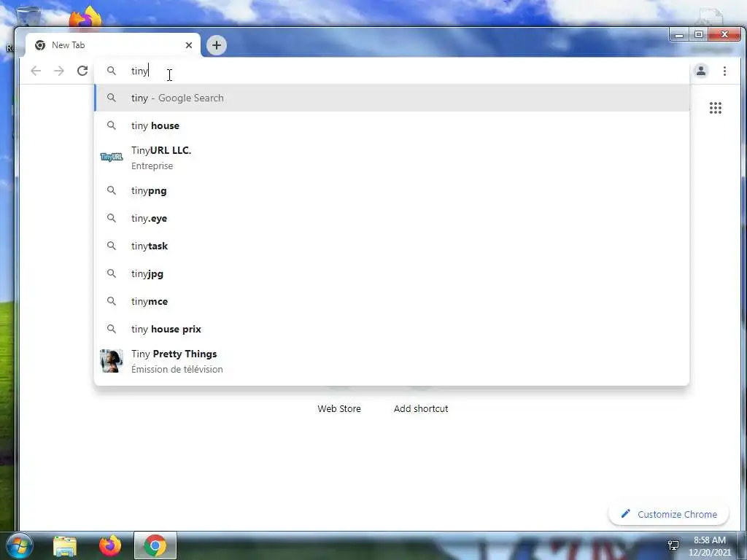
Task: Select 'Tiny Pretty Things' suggestion
Action: point(392,361)
